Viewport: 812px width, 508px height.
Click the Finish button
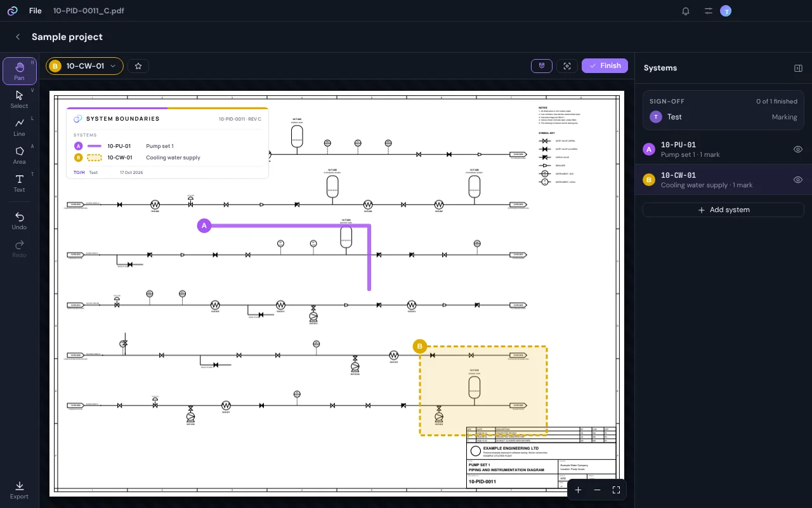click(x=605, y=66)
